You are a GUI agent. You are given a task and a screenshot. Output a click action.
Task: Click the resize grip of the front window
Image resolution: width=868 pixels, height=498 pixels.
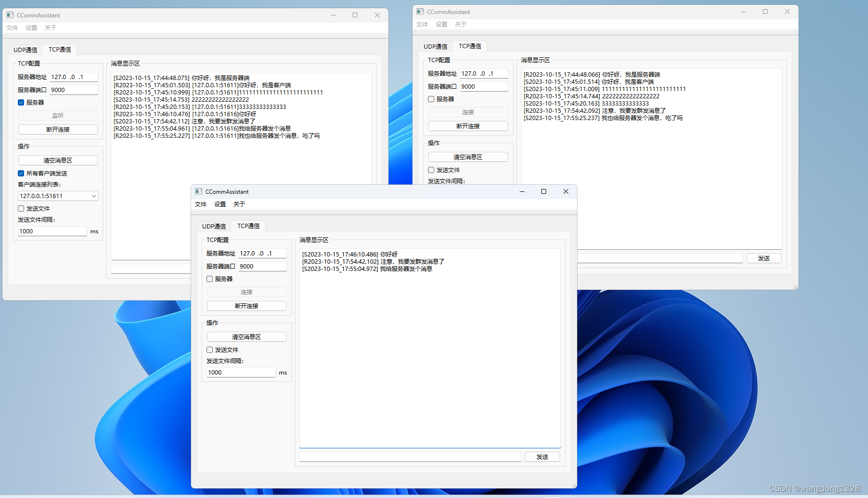point(574,485)
